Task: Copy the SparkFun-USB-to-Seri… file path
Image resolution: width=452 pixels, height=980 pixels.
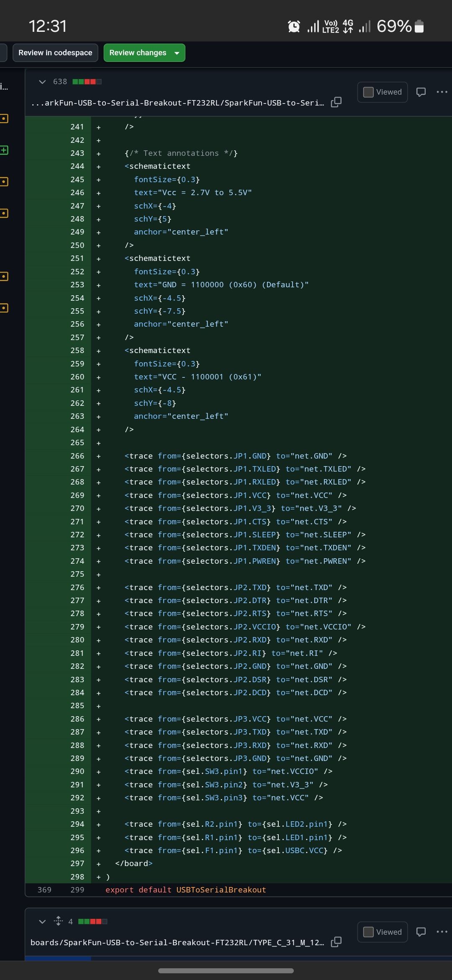Action: tap(336, 102)
